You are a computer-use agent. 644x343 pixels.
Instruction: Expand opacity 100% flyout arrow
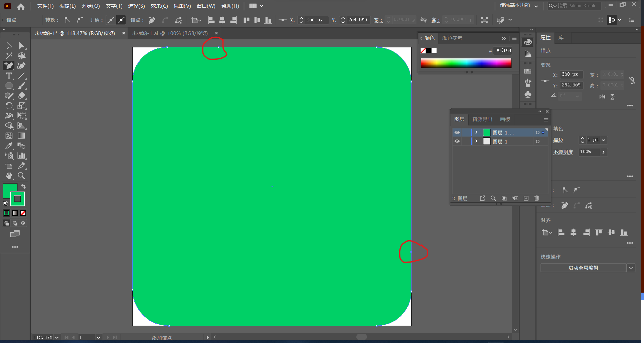pyautogui.click(x=603, y=152)
